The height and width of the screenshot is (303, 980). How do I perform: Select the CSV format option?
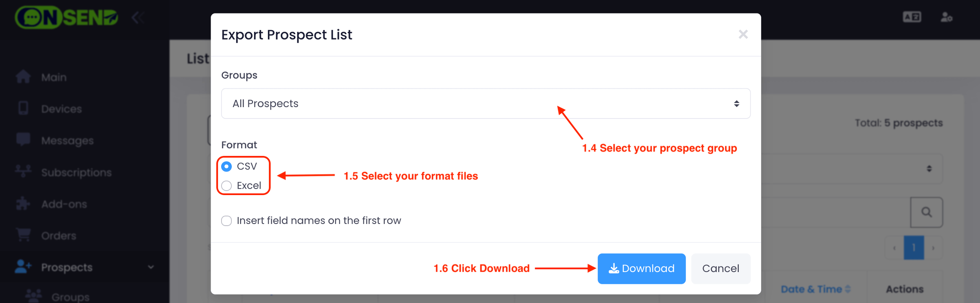coord(227,167)
